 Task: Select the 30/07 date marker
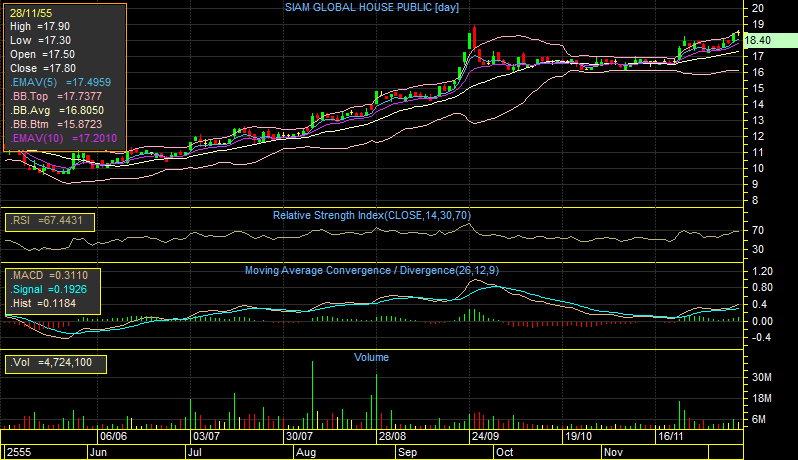(x=299, y=437)
